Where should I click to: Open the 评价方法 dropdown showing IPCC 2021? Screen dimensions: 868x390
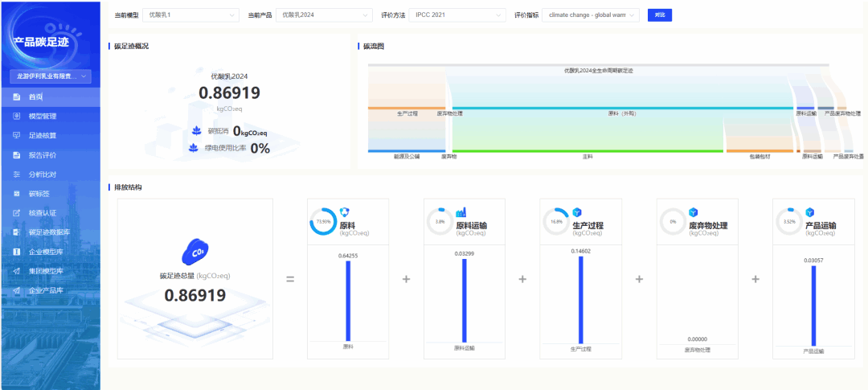pyautogui.click(x=458, y=15)
